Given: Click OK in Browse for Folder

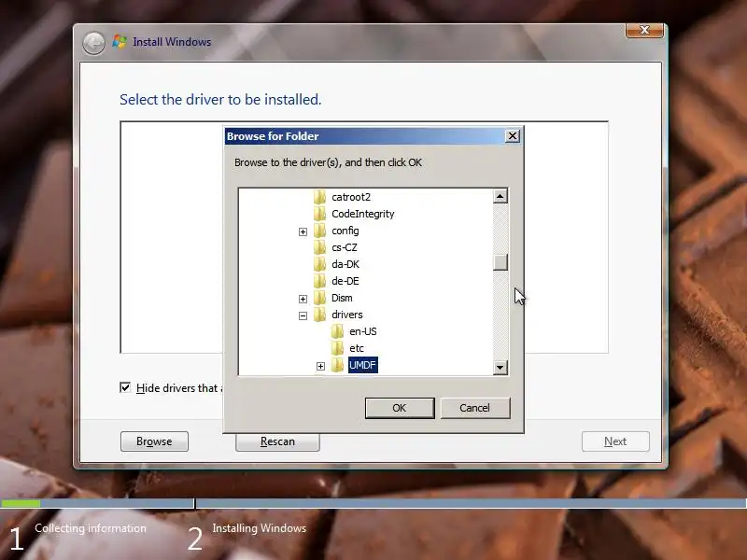Looking at the screenshot, I should click(x=400, y=408).
